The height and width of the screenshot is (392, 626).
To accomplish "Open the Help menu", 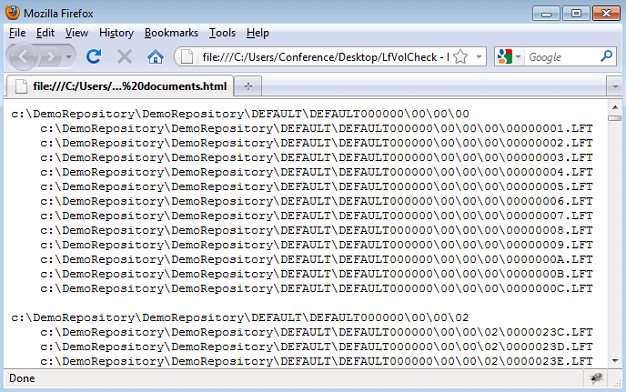I will click(258, 33).
